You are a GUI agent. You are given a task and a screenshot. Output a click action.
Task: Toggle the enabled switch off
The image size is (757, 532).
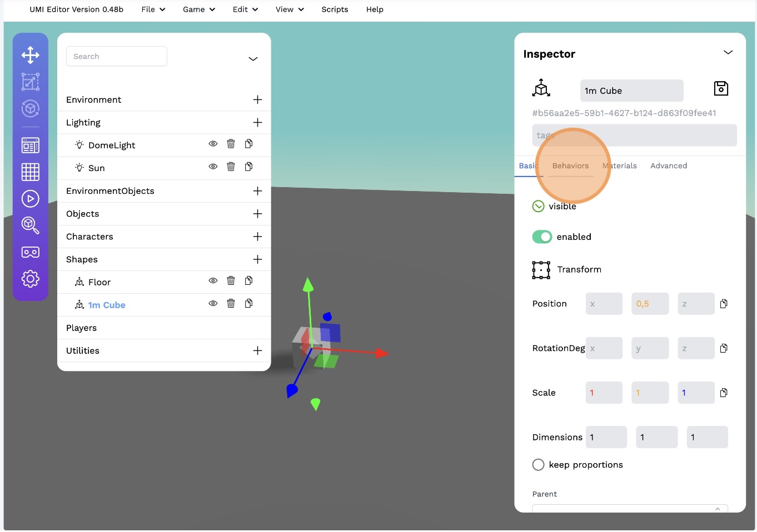542,237
